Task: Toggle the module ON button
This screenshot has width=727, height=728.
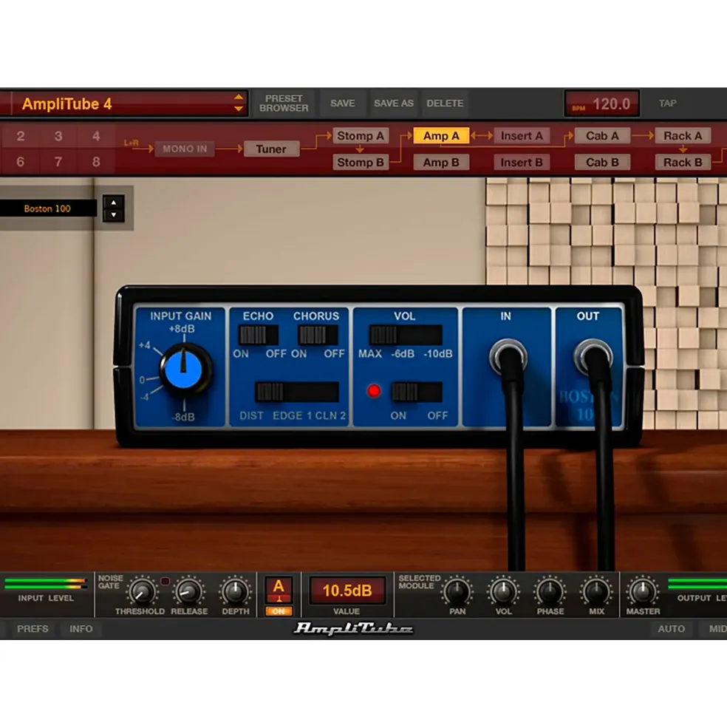Action: [x=279, y=611]
